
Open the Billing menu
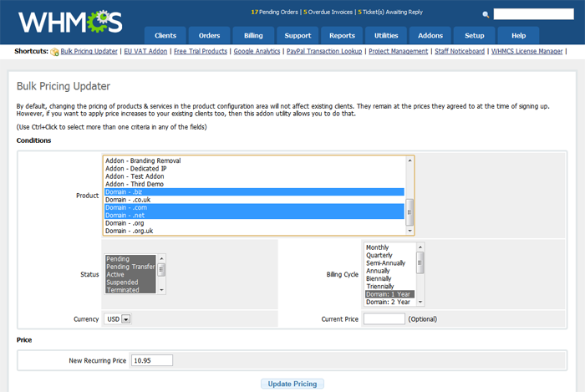click(253, 35)
